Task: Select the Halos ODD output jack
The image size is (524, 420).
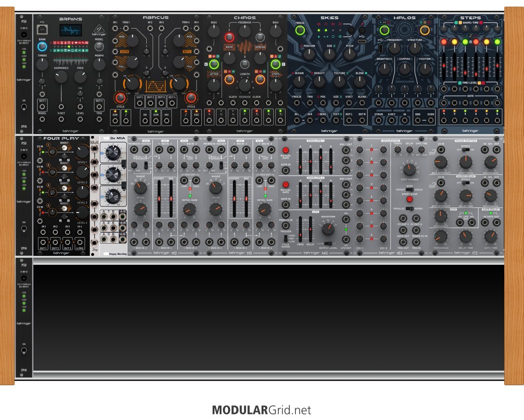Action: tap(418, 120)
